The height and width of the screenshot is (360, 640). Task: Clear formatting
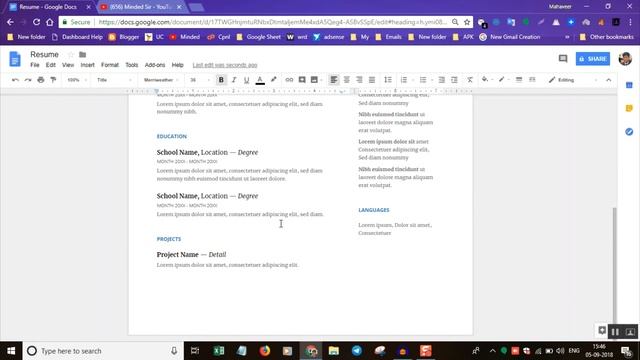(470, 80)
